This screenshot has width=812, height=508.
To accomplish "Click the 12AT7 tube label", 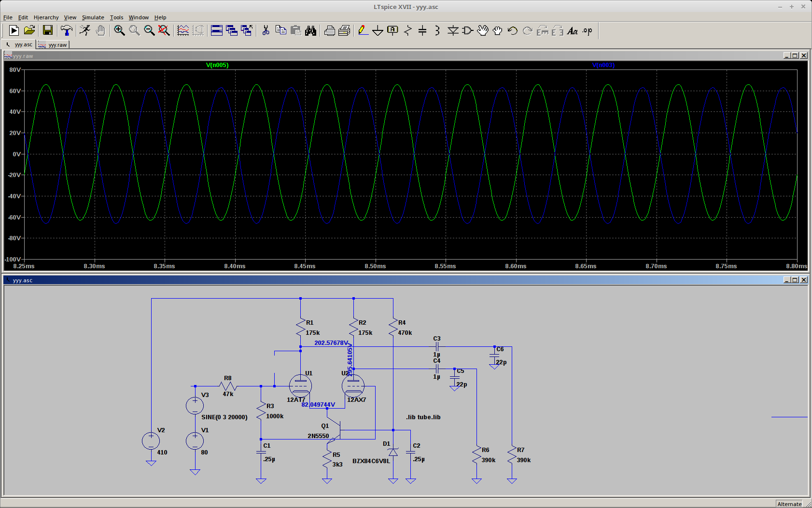I will click(296, 400).
